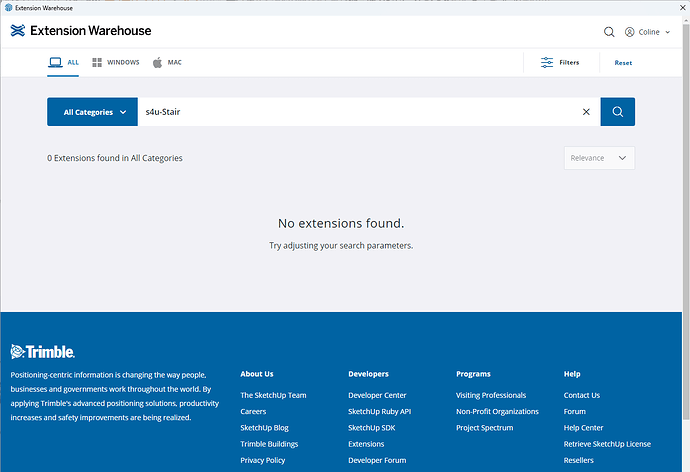The image size is (690, 472).
Task: Click the 'Programs' footer heading
Action: tap(473, 374)
